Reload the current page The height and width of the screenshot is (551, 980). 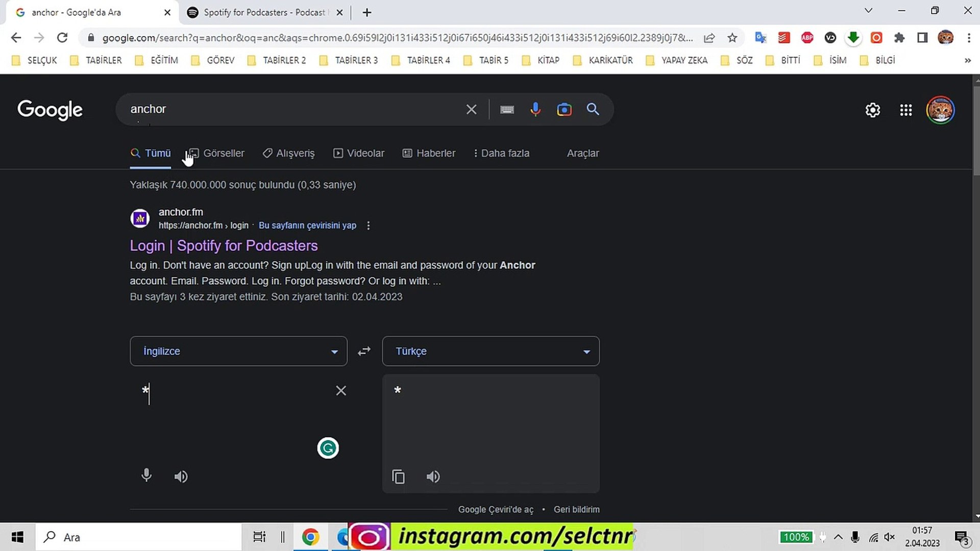click(x=62, y=38)
